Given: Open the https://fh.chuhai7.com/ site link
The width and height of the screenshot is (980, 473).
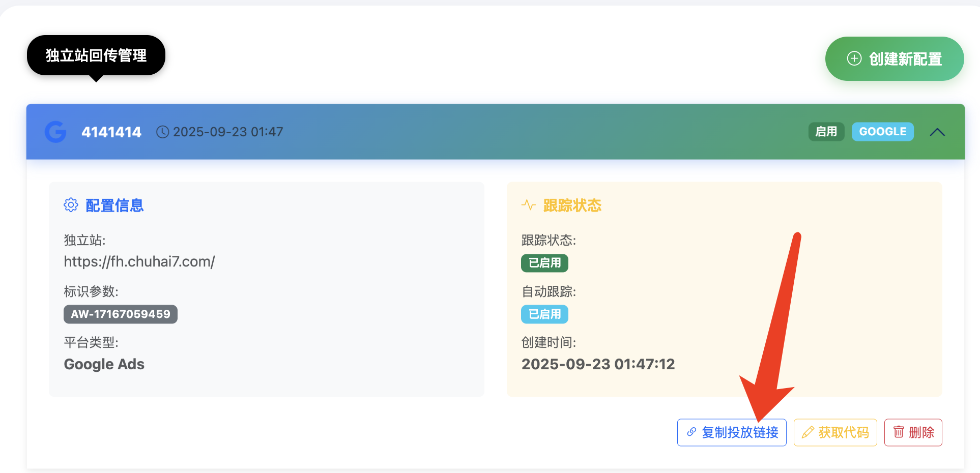Looking at the screenshot, I should [x=139, y=261].
